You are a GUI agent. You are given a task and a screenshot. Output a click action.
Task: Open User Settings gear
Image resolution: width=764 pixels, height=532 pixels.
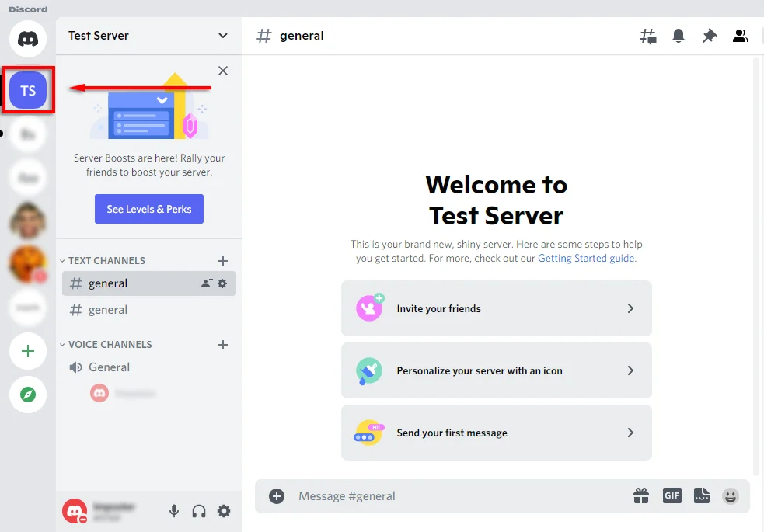coord(224,511)
